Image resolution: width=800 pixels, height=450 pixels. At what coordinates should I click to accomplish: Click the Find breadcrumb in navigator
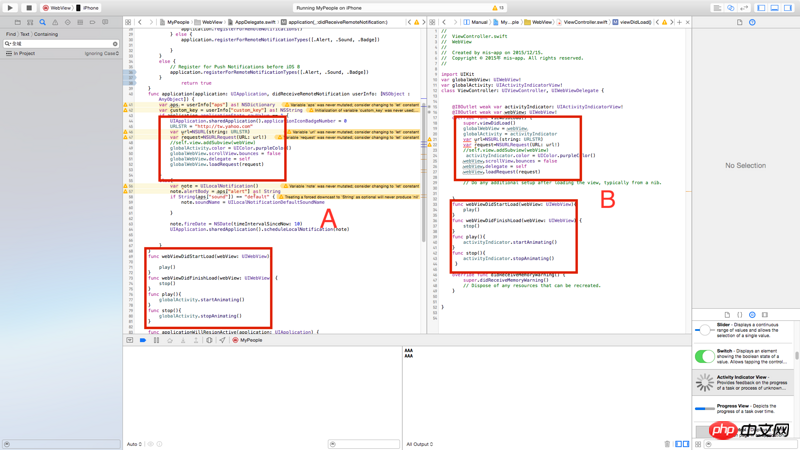[x=11, y=34]
